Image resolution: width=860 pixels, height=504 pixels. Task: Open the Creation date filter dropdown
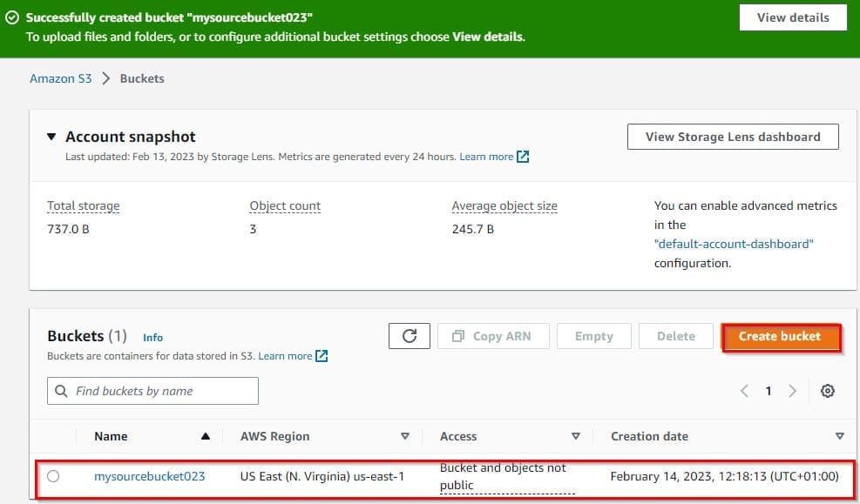point(839,436)
